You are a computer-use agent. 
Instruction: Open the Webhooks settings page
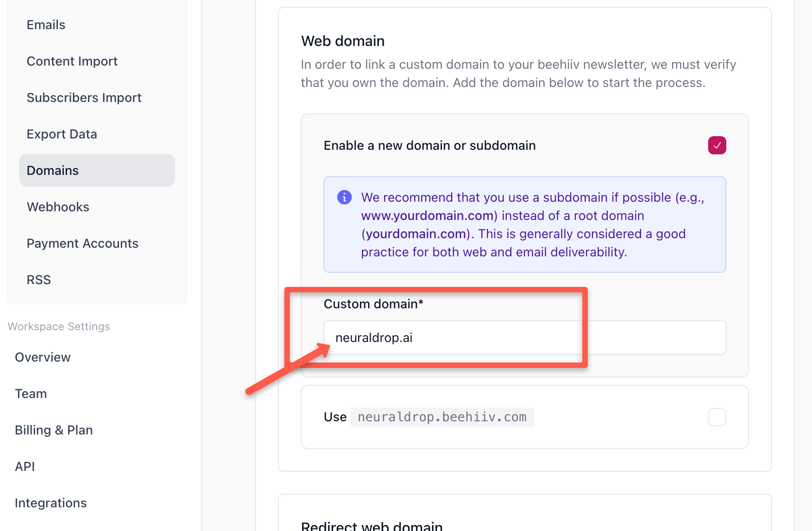pyautogui.click(x=58, y=207)
